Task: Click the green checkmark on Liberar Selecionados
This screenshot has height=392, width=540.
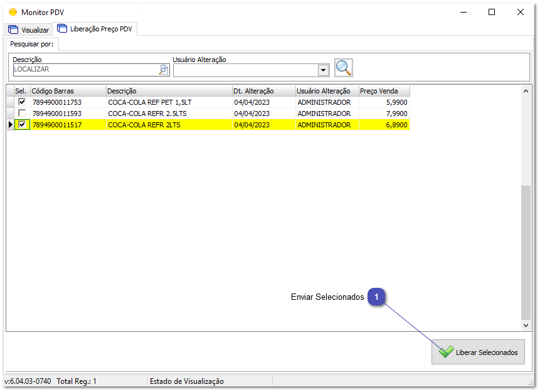Action: coord(446,352)
